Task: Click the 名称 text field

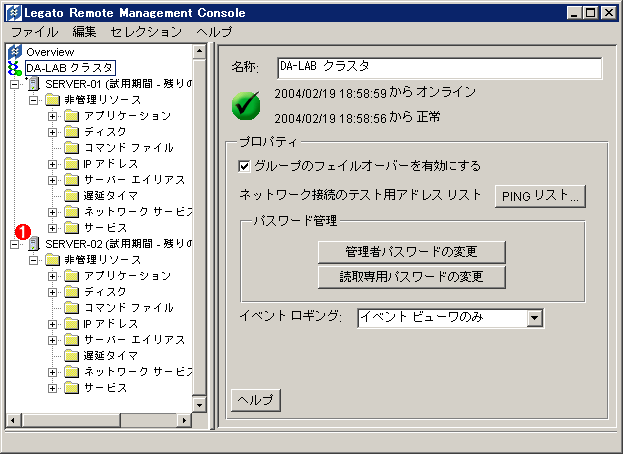Action: pos(439,68)
